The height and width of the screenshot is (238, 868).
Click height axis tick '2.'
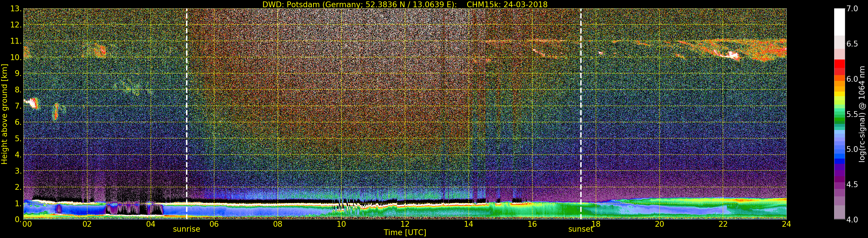point(18,187)
